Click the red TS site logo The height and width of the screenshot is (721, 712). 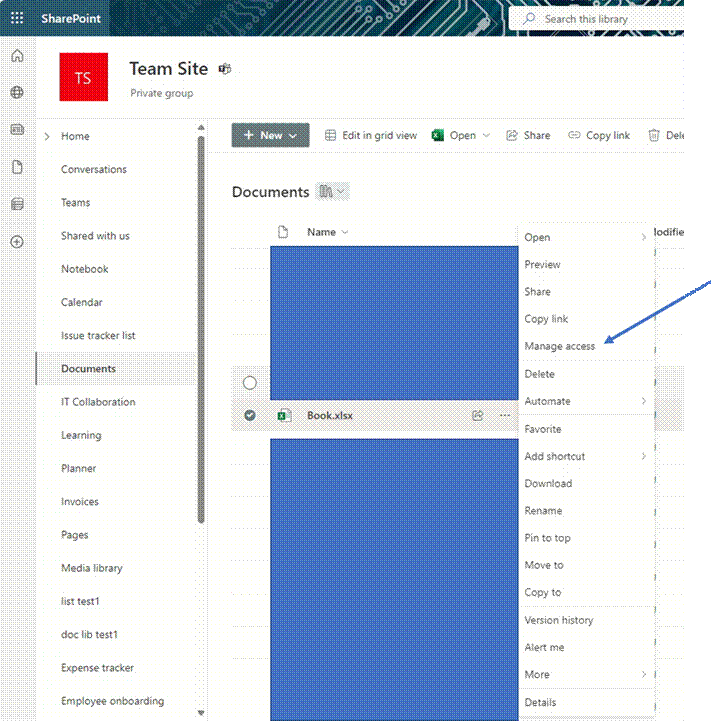[x=84, y=77]
